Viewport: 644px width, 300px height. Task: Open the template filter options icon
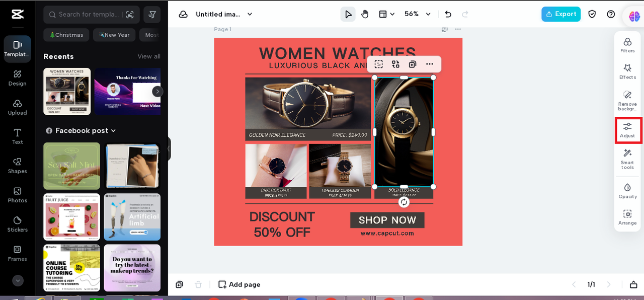click(152, 15)
